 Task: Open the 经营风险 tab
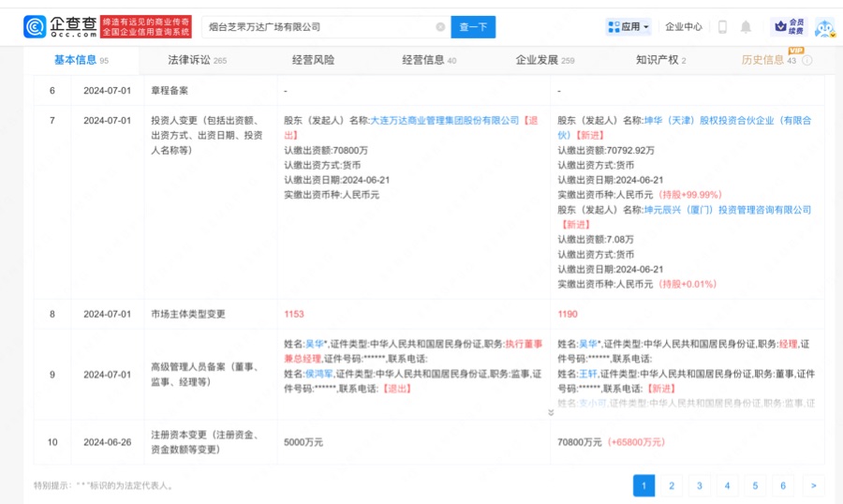click(313, 60)
